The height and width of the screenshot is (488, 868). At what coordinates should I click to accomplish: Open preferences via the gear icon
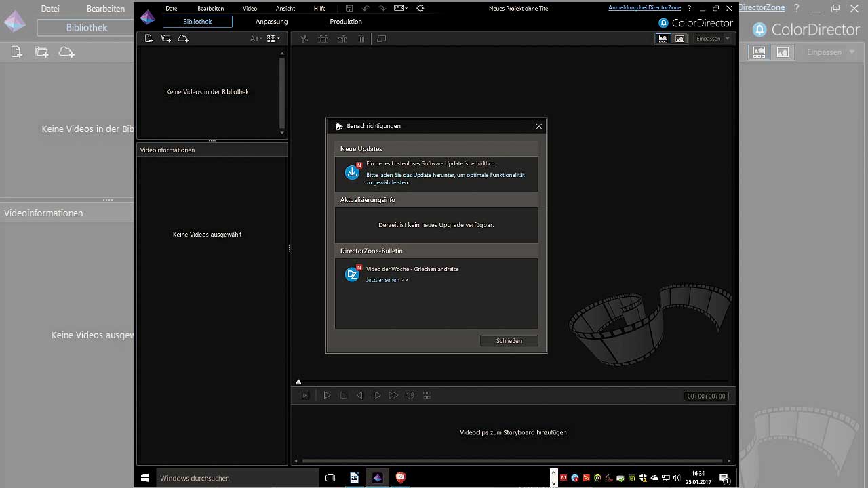point(420,9)
